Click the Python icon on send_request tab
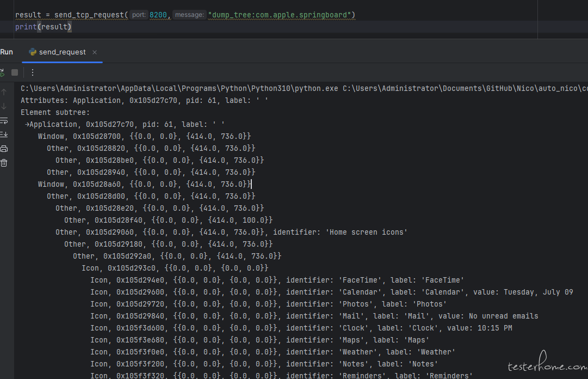Image resolution: width=588 pixels, height=379 pixels. click(x=33, y=52)
